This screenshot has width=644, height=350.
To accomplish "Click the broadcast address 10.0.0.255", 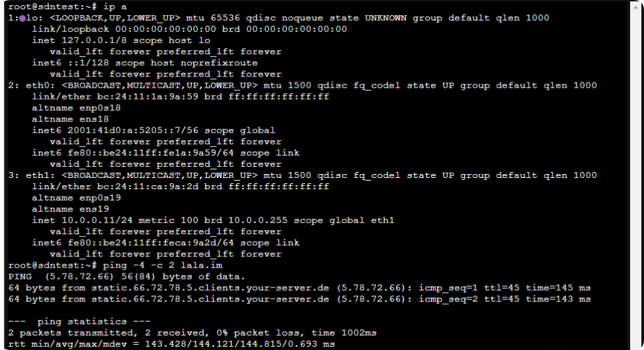I will point(258,220).
